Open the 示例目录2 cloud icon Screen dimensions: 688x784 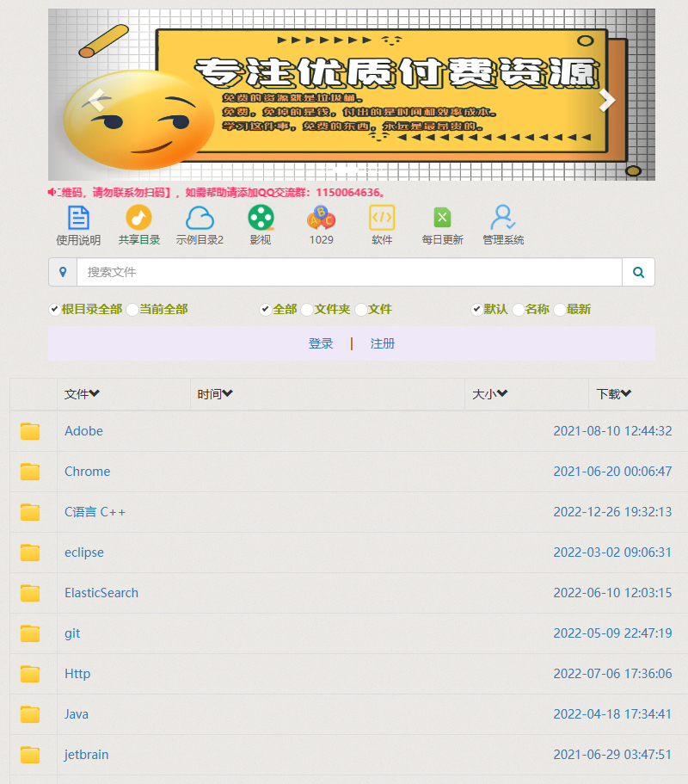pos(200,218)
